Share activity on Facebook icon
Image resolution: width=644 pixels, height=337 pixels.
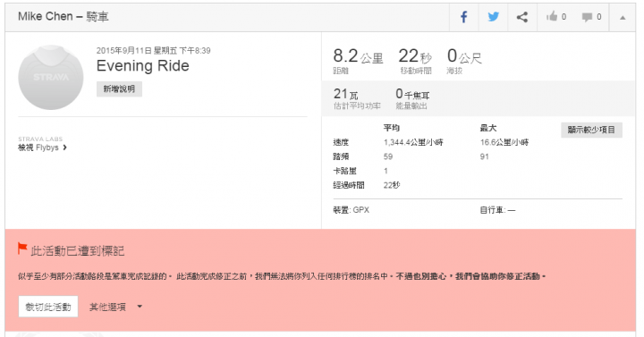pyautogui.click(x=463, y=17)
